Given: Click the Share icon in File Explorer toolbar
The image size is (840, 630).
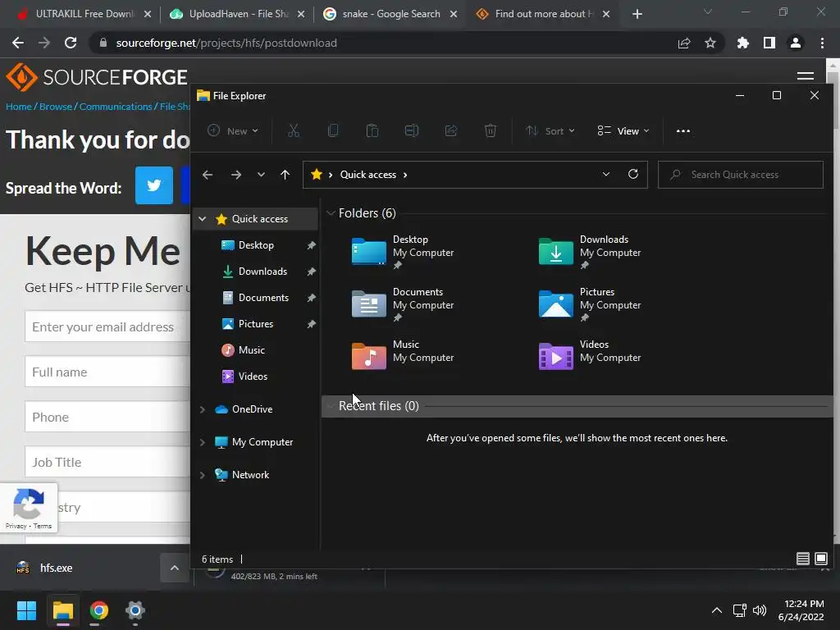Looking at the screenshot, I should tap(451, 130).
